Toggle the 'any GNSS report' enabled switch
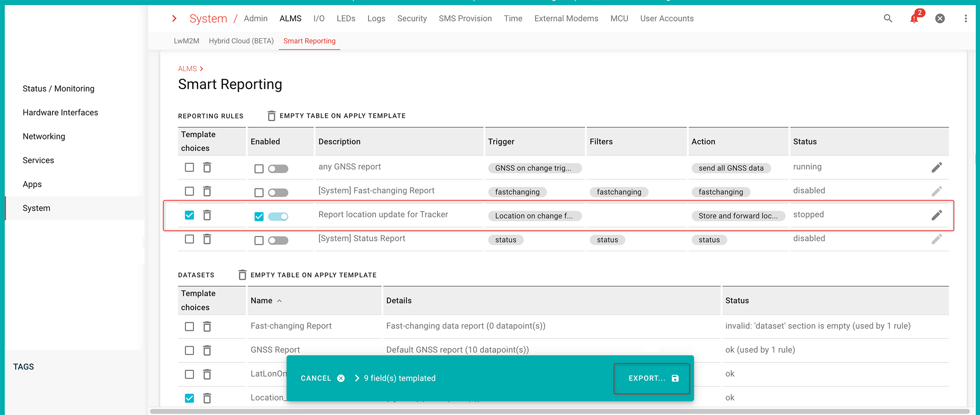 pos(278,169)
